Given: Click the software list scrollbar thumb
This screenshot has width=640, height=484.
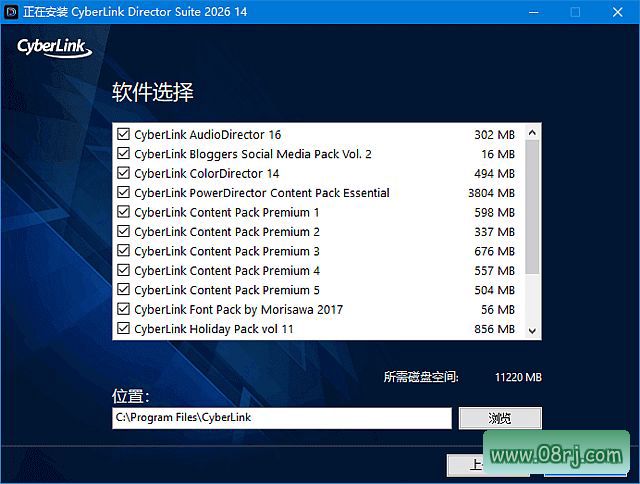Looking at the screenshot, I should coord(532,207).
